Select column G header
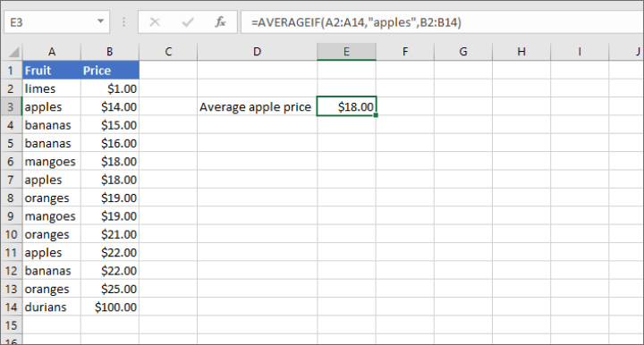The image size is (644, 345). click(463, 52)
